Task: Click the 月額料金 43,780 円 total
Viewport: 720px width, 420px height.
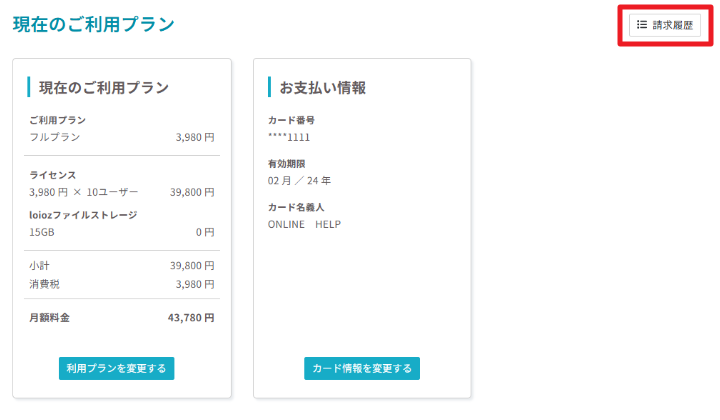Action: tap(191, 318)
